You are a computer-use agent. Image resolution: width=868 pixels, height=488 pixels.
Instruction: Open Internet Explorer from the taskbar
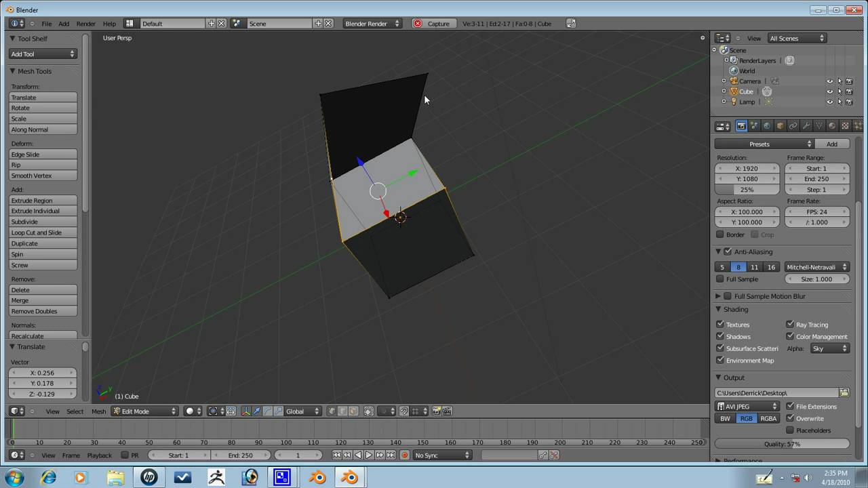49,478
